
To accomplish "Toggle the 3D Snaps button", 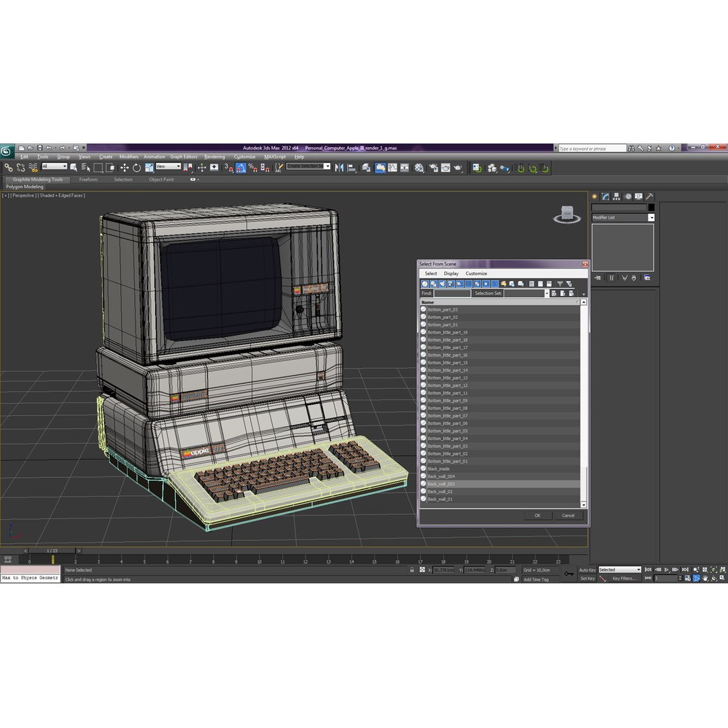I will pyautogui.click(x=229, y=168).
